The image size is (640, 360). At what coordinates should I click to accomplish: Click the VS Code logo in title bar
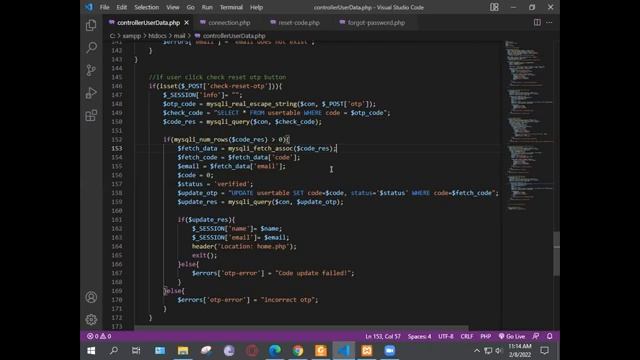(x=89, y=7)
